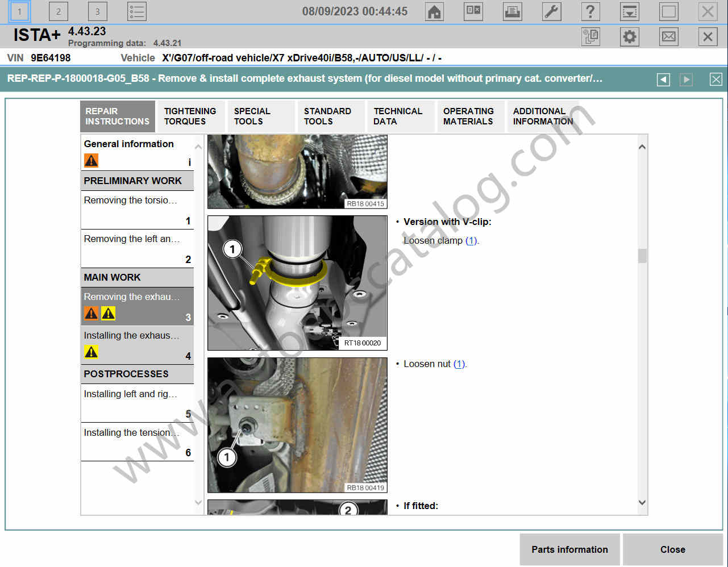Screen dimensions: 728x567
Task: Close the repair document panel
Action: pyautogui.click(x=716, y=80)
